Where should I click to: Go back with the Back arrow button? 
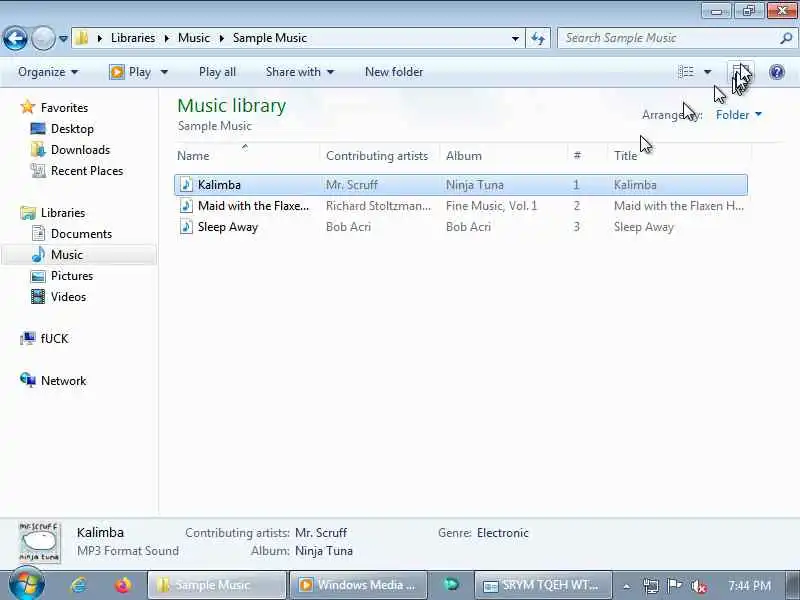(x=15, y=38)
